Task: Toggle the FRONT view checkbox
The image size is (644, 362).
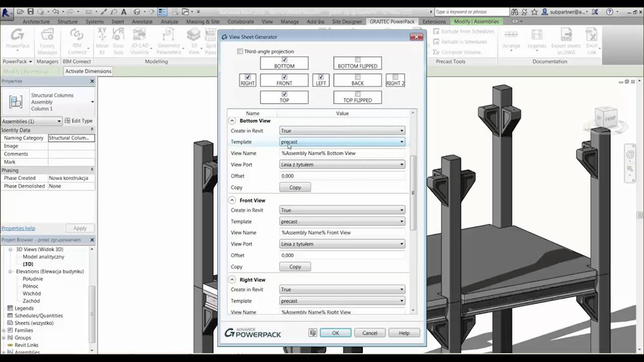Action: click(284, 77)
